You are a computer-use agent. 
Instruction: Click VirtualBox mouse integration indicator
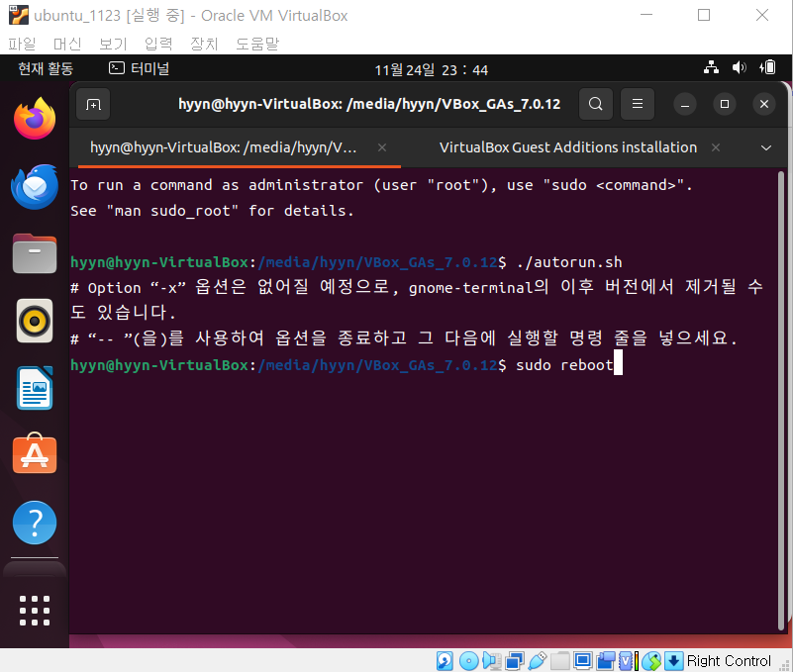pos(651,661)
